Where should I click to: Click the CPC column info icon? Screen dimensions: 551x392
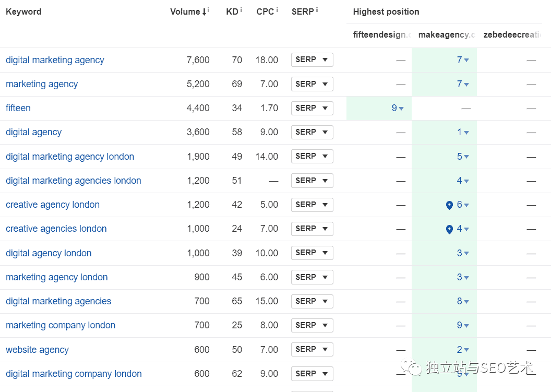click(277, 9)
